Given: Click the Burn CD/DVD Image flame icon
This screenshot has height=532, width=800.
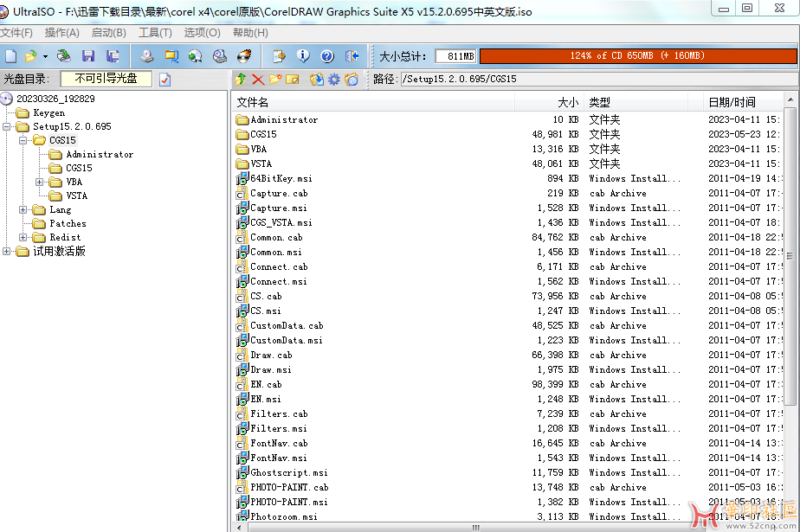Looking at the screenshot, I should tap(244, 56).
